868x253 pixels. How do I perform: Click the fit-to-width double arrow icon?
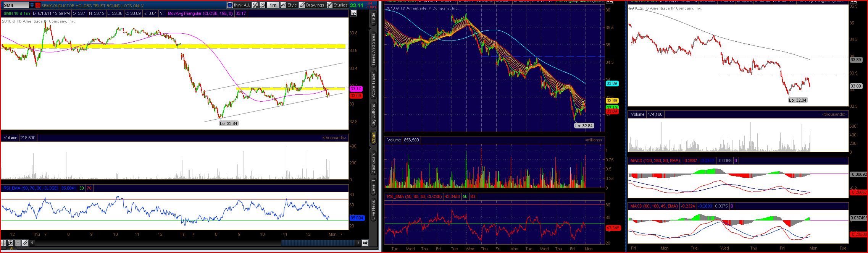365,243
